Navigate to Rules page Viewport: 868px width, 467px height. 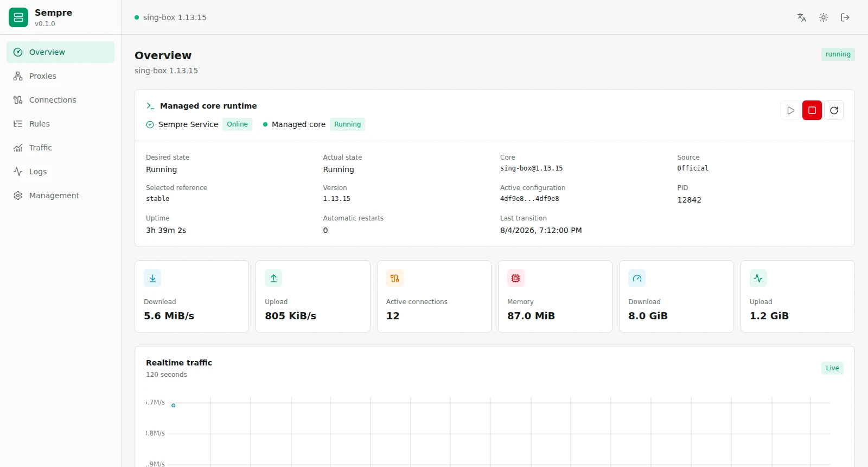coord(60,124)
